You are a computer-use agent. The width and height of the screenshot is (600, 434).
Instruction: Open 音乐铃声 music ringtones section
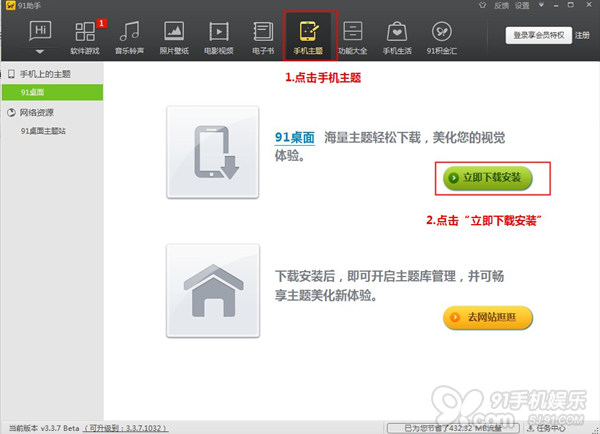click(129, 38)
